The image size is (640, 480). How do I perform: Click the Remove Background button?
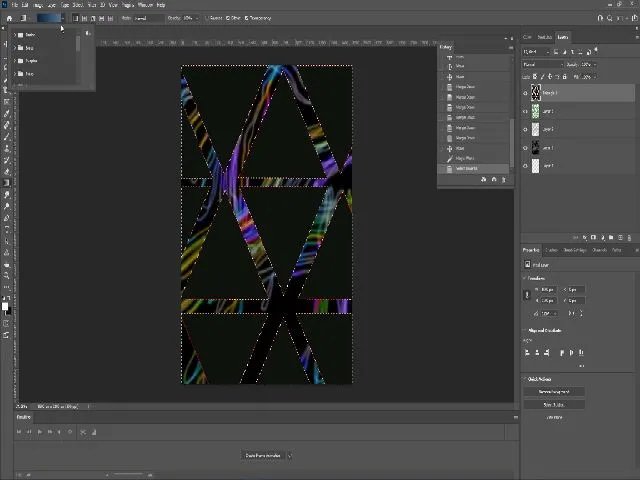554,392
